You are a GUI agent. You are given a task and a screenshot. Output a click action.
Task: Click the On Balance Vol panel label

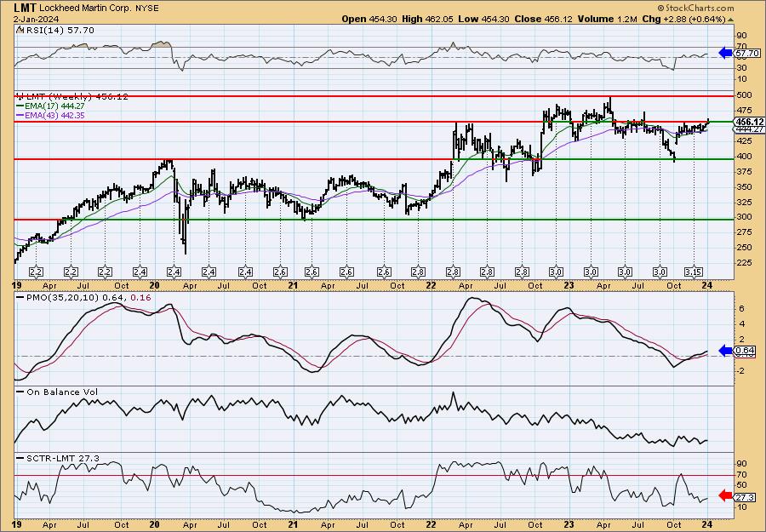click(x=62, y=392)
